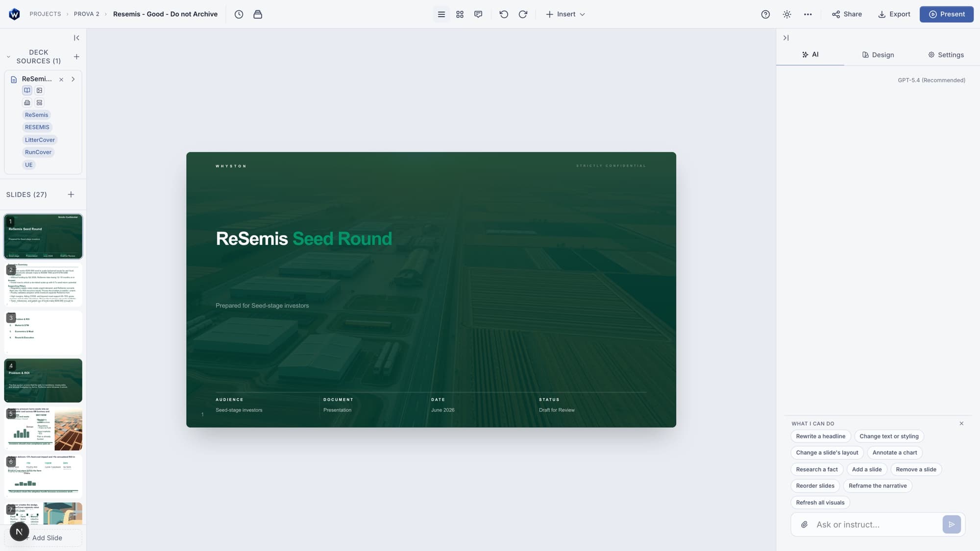
Task: Click the Share button
Action: tap(847, 14)
